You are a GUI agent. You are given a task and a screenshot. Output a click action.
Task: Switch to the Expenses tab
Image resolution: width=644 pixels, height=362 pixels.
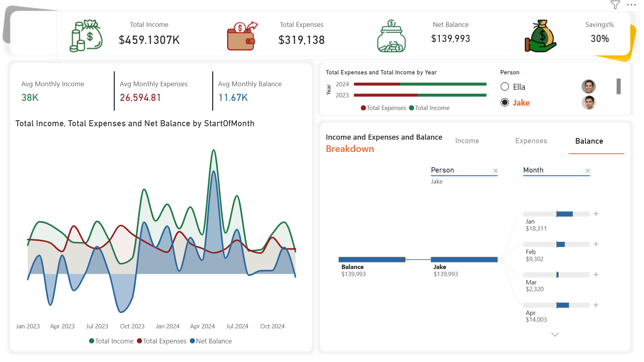[531, 141]
